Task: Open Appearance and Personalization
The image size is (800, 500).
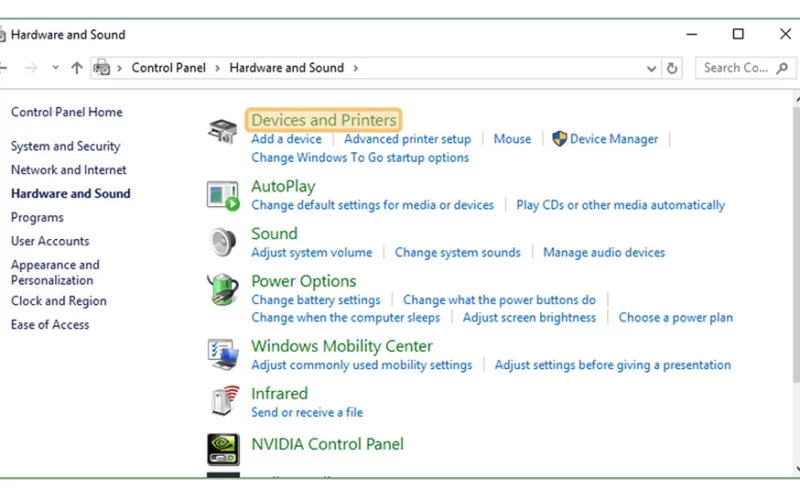Action: point(55,272)
